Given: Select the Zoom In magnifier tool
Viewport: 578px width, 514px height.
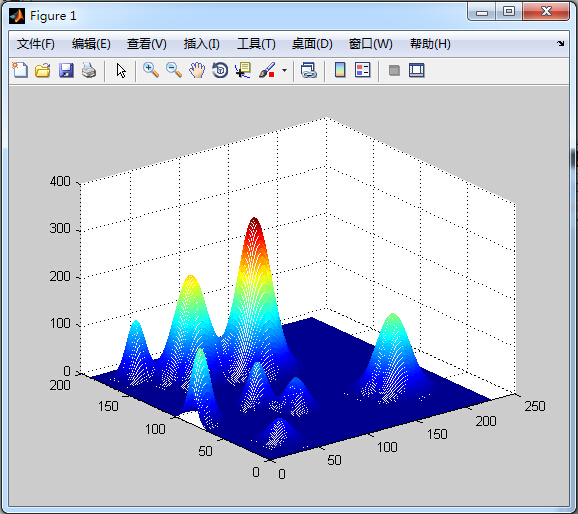Looking at the screenshot, I should pos(151,70).
